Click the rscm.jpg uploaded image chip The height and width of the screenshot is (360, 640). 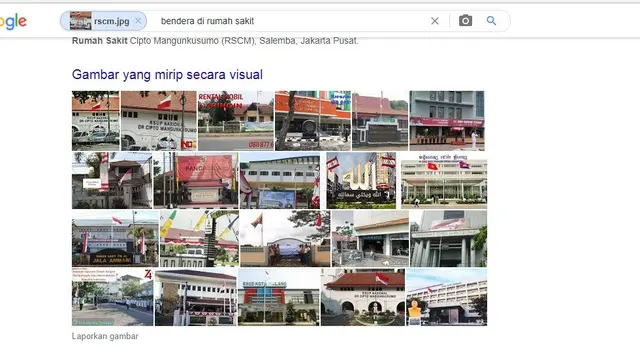(103, 21)
